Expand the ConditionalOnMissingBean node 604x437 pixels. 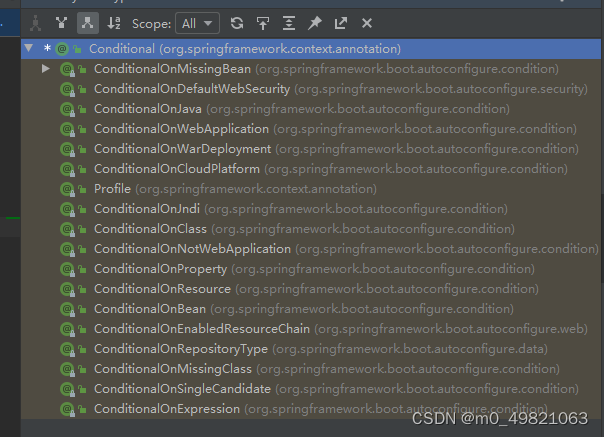(x=46, y=69)
